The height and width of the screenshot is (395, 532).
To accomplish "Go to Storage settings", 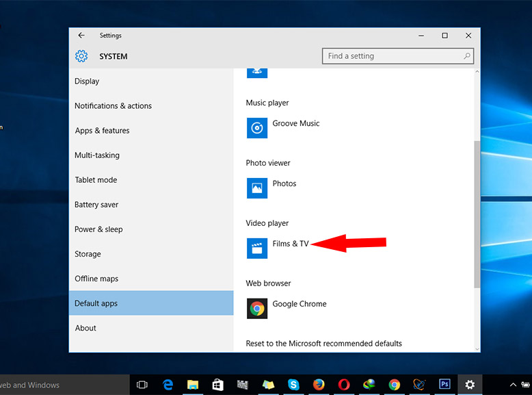I will click(x=151, y=254).
